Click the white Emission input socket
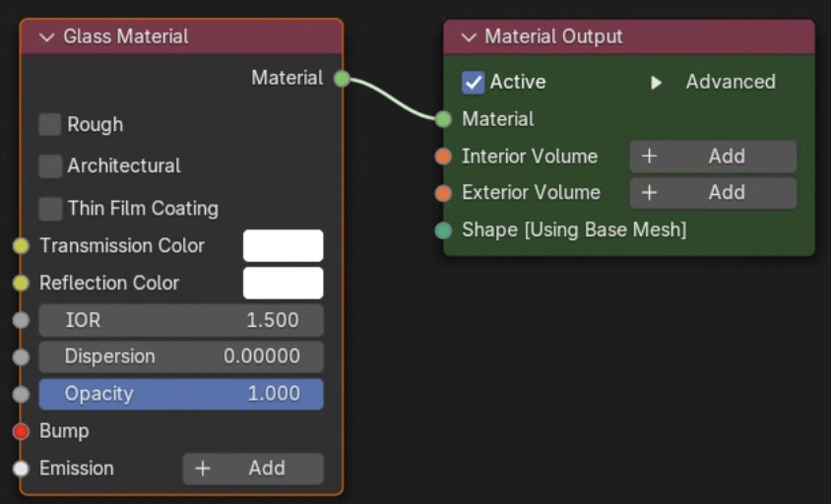Viewport: 831px width, 504px height. coord(21,469)
